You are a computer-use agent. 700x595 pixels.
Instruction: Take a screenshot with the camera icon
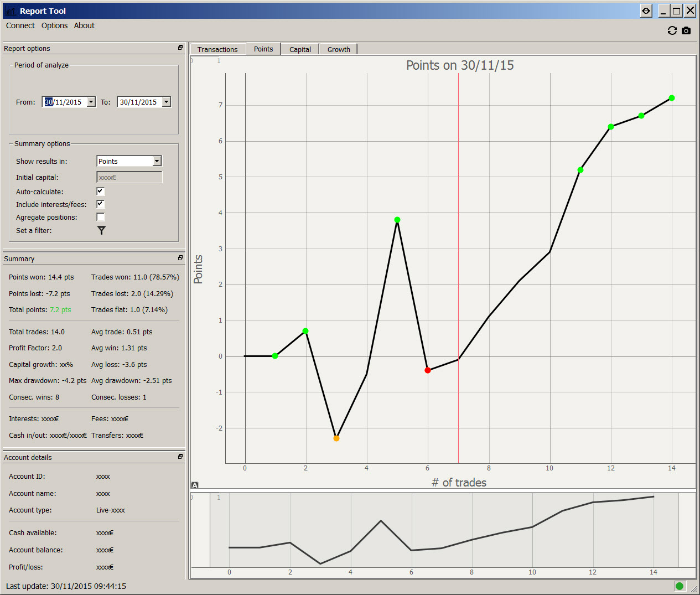pos(686,31)
